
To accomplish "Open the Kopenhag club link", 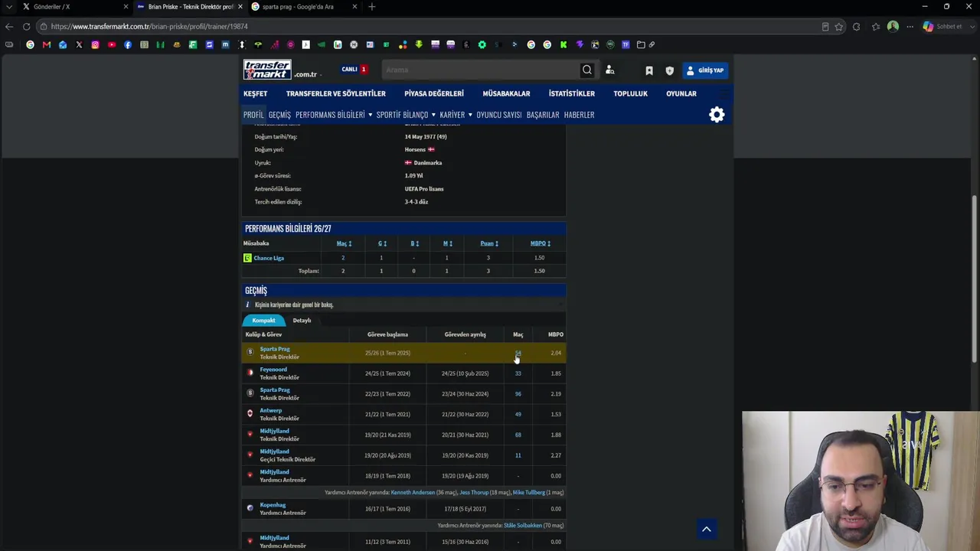I will click(x=273, y=505).
